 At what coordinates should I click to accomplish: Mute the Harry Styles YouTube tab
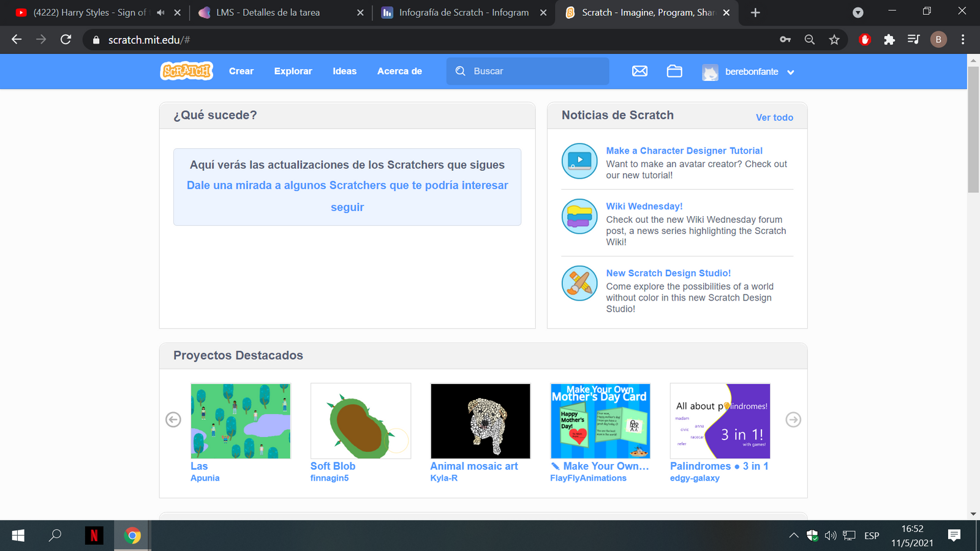[160, 12]
